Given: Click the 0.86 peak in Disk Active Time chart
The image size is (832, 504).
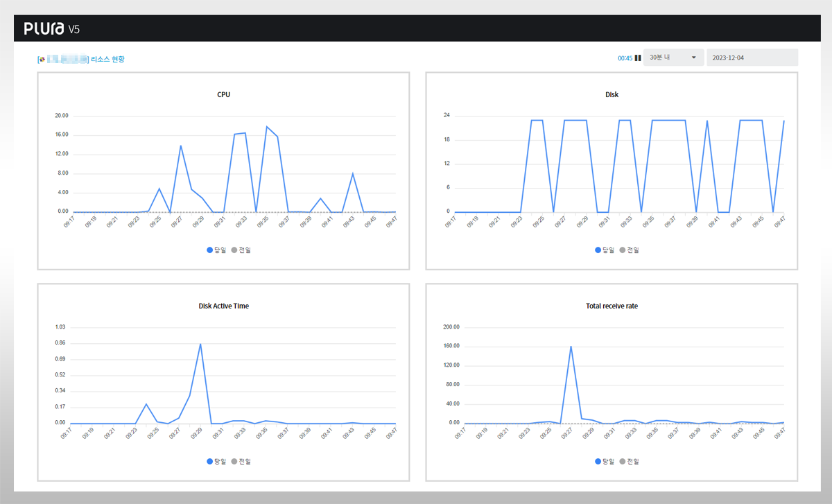Looking at the screenshot, I should point(200,344).
